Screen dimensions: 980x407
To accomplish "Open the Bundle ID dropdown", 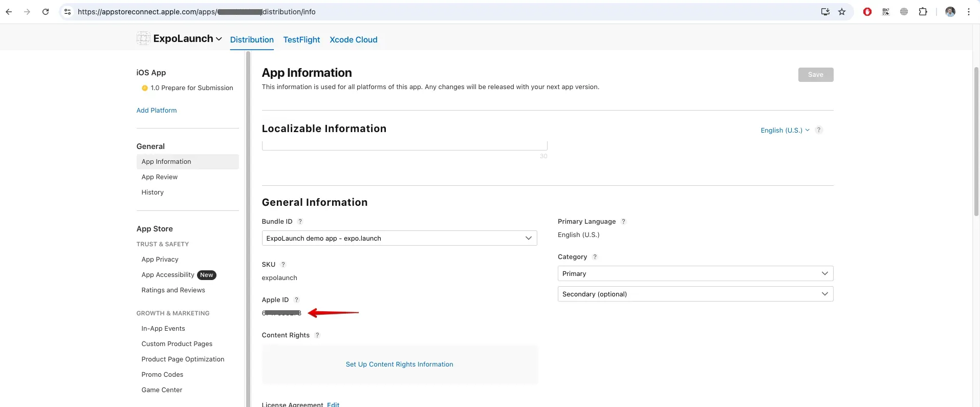I will (x=399, y=238).
